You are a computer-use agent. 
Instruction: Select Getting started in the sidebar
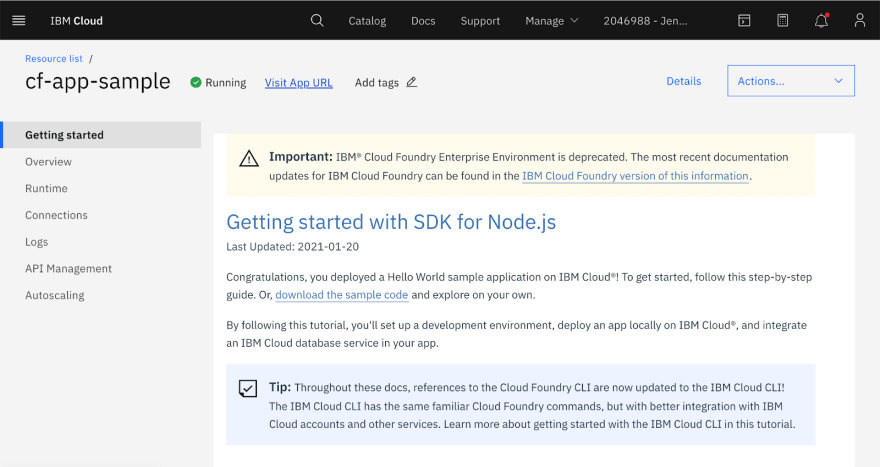pyautogui.click(x=102, y=135)
